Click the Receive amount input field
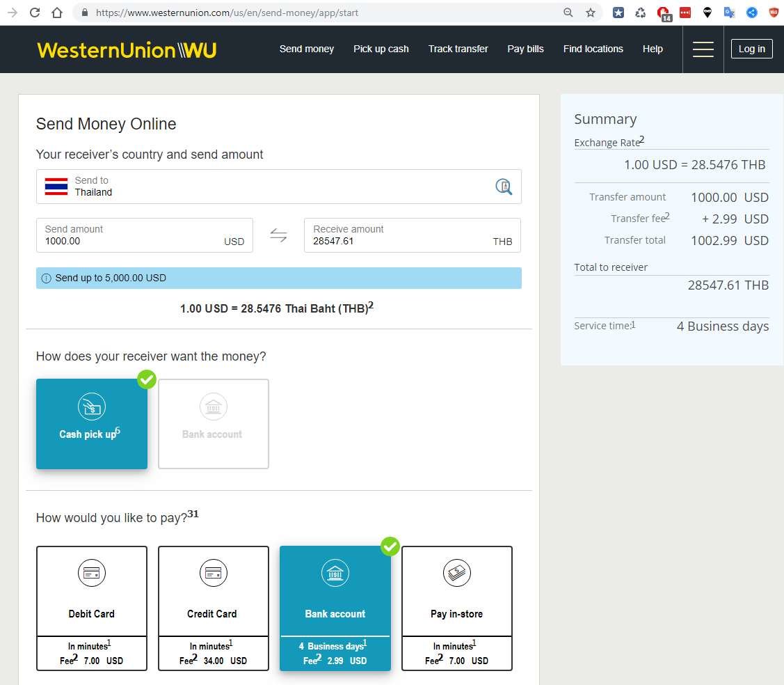 pos(413,235)
